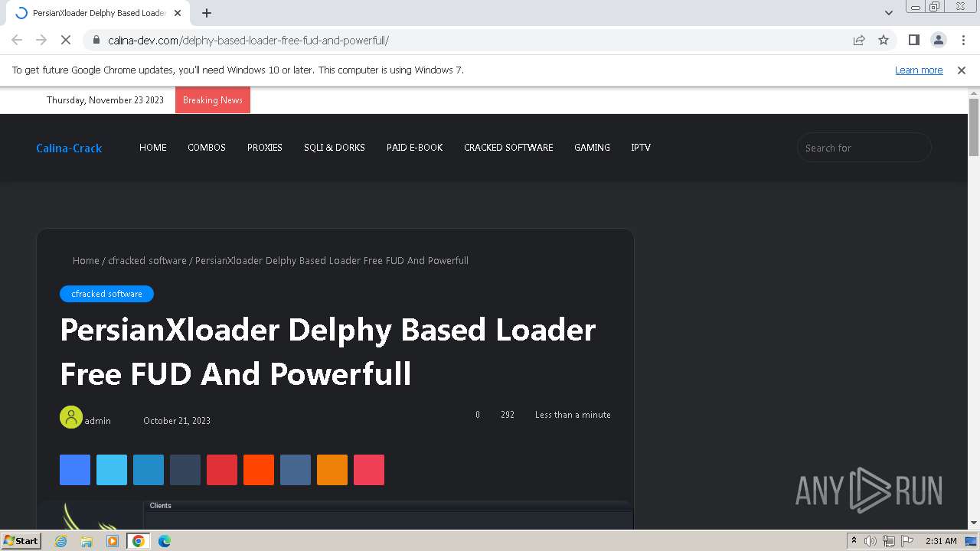The height and width of the screenshot is (551, 980).
Task: Open Internet Explorer from taskbar
Action: tap(61, 541)
